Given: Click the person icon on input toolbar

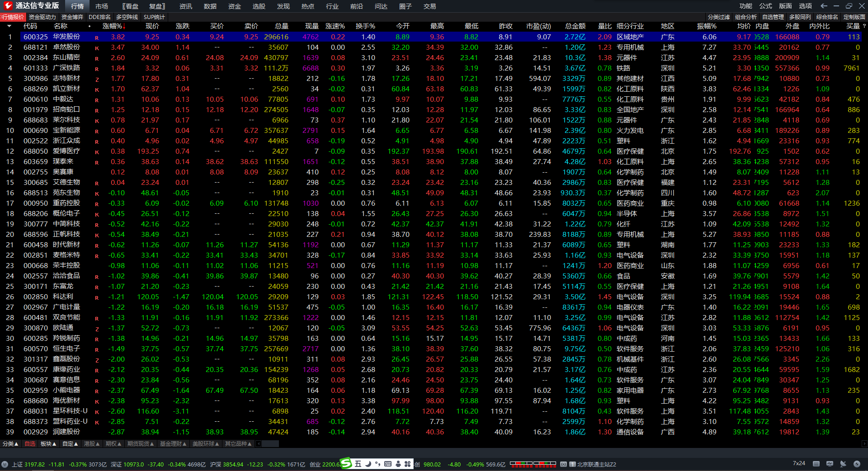Looking at the screenshot, I should pos(398,464).
